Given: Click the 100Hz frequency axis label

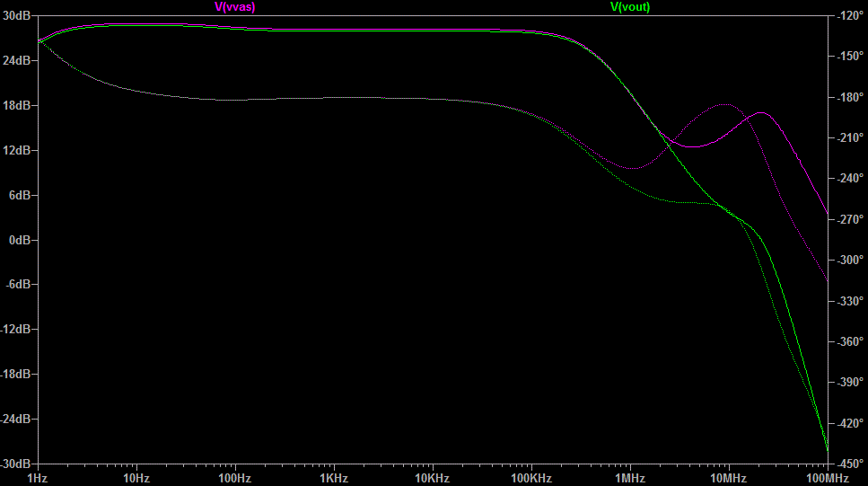Looking at the screenshot, I should click(x=234, y=478).
